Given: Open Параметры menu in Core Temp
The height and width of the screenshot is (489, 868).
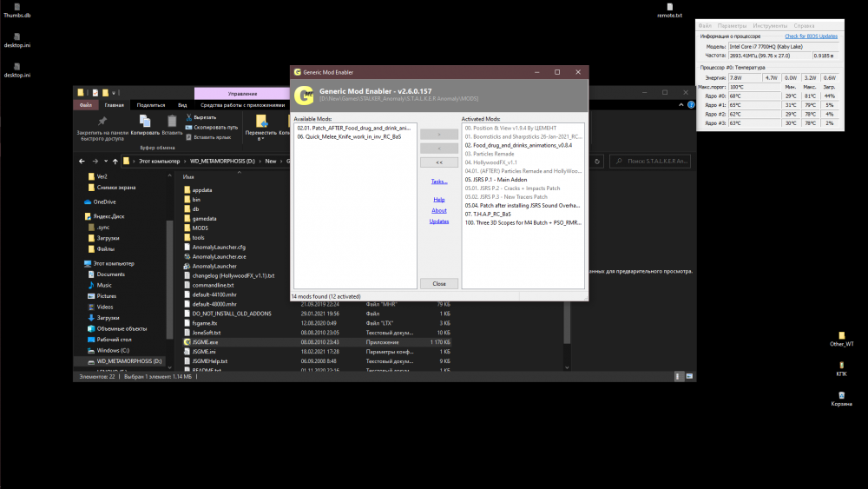Looking at the screenshot, I should 731,26.
